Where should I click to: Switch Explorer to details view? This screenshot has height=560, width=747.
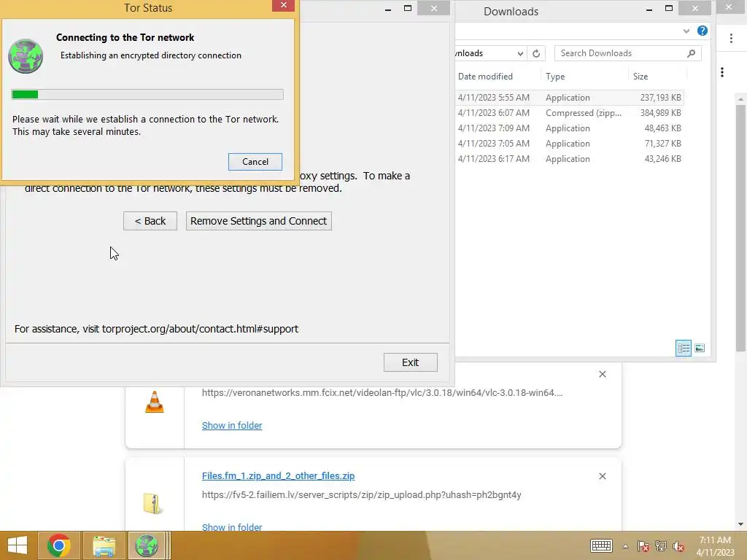(x=683, y=348)
